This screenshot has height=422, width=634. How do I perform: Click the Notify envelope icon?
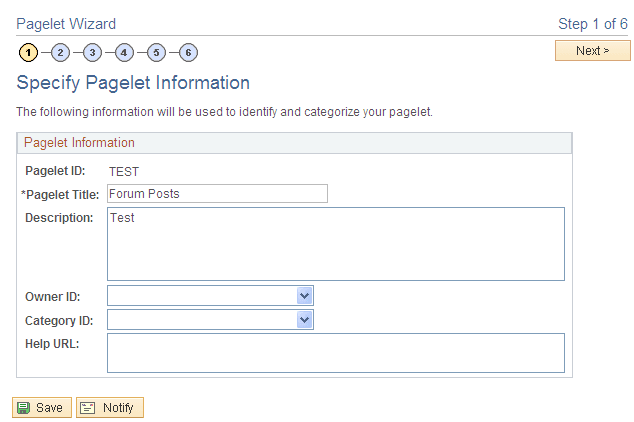[x=88, y=408]
